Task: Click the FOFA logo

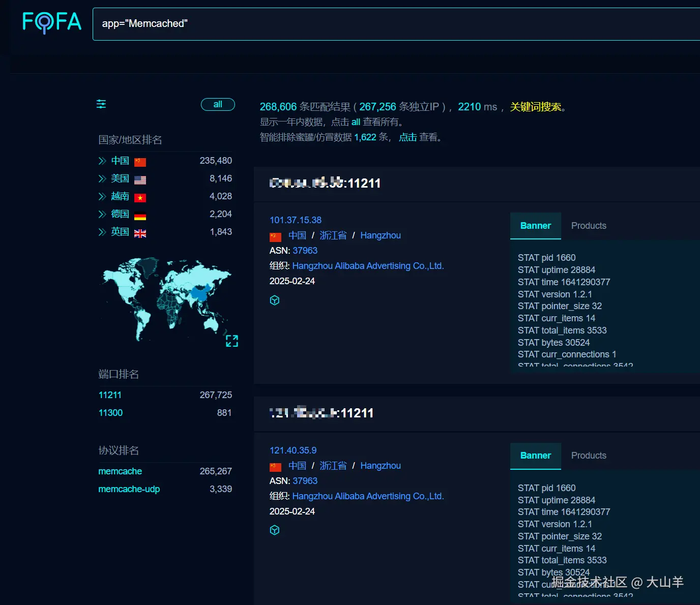Action: click(52, 22)
